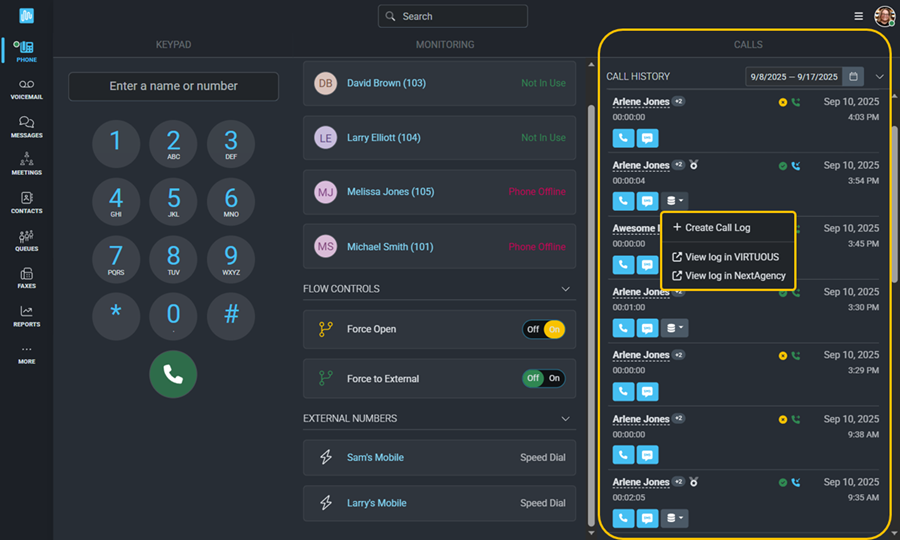Viewport: 900px width, 540px height.
Task: Open call log dropdown on 3:30 PM entry
Action: [x=674, y=328]
